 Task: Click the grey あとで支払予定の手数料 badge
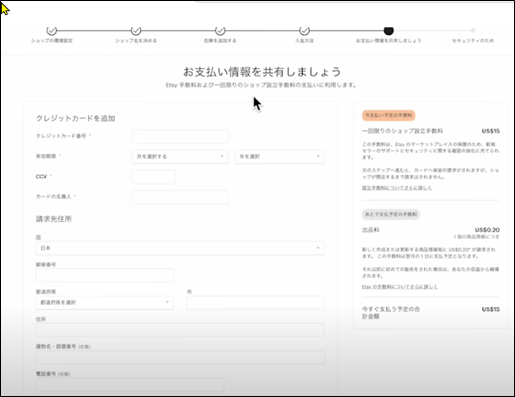point(391,214)
